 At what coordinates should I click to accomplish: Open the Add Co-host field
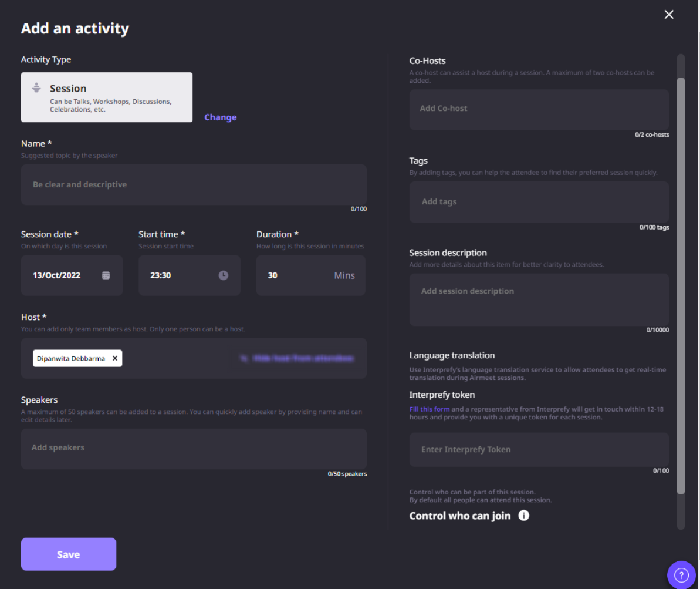pos(539,109)
